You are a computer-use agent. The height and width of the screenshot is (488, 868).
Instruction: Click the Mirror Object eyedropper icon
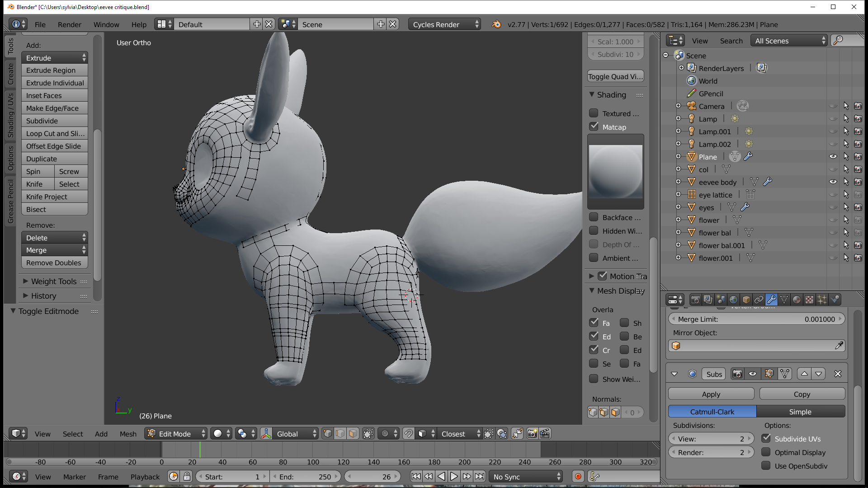(839, 346)
